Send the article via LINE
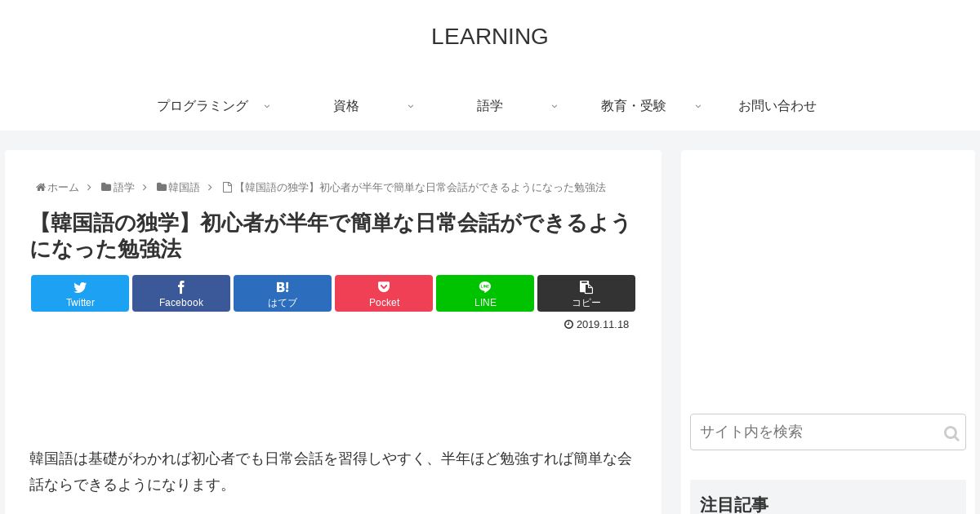Screen dimensions: 980x514 click(x=485, y=293)
